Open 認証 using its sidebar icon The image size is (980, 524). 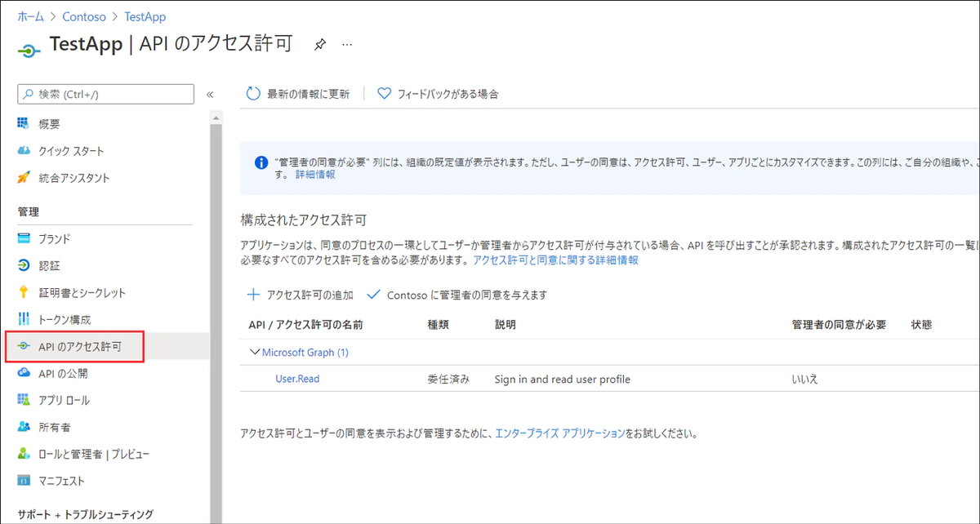click(x=23, y=263)
